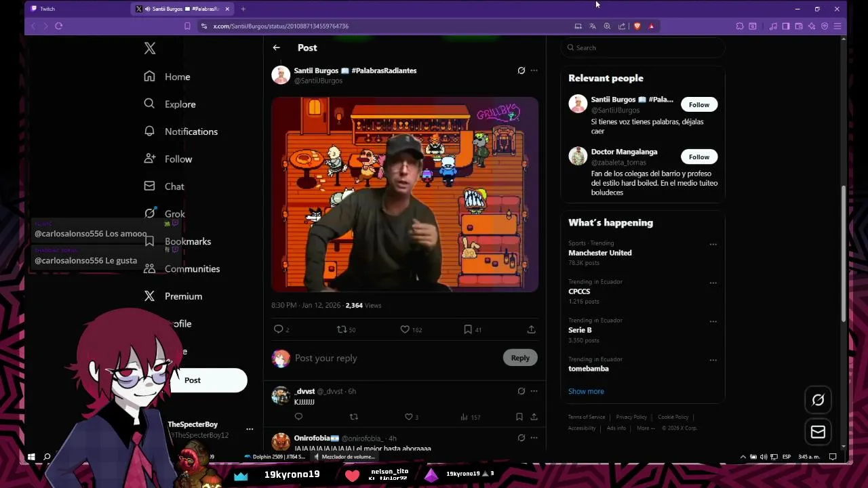
Task: Open more options on Onirofobia's reply
Action: [534, 438]
